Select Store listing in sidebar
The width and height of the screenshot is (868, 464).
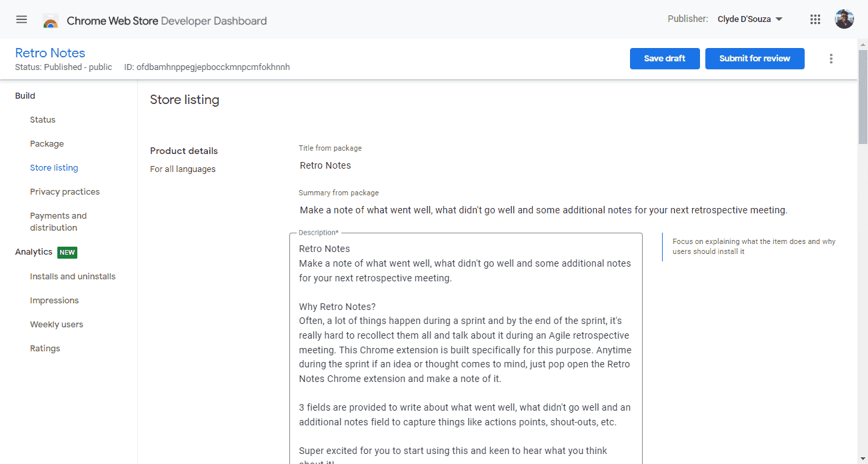[54, 168]
